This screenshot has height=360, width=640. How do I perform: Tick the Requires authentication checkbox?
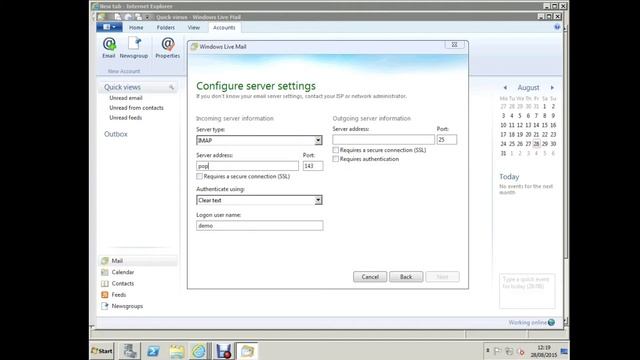click(x=336, y=159)
